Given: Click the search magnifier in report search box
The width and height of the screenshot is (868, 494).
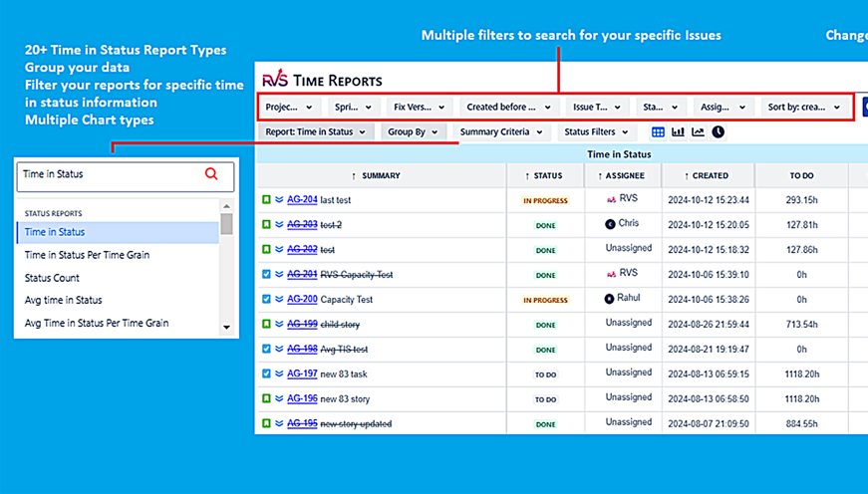Looking at the screenshot, I should tap(211, 174).
